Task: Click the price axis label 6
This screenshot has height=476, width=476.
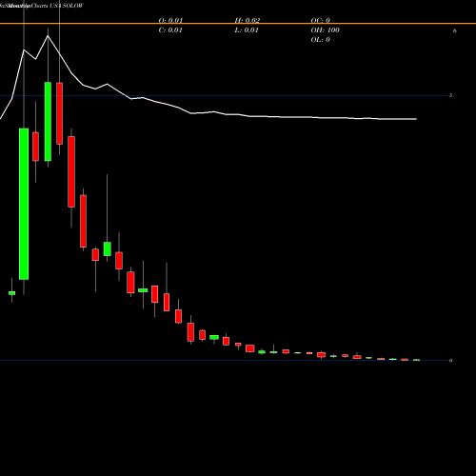Action: coord(455,30)
